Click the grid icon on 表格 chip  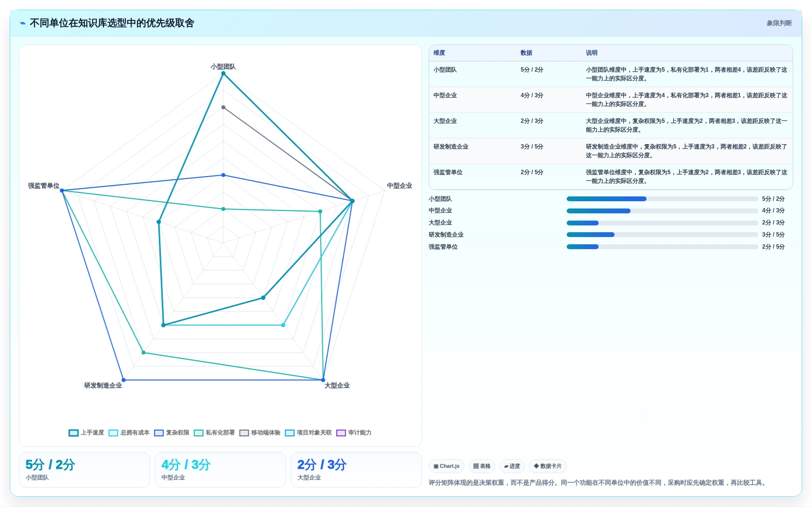476,466
